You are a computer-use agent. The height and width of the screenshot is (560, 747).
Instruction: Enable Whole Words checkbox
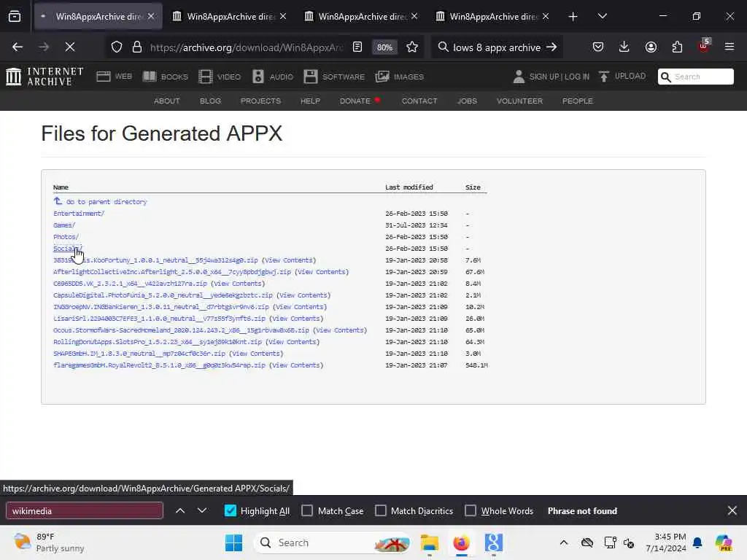pos(471,510)
